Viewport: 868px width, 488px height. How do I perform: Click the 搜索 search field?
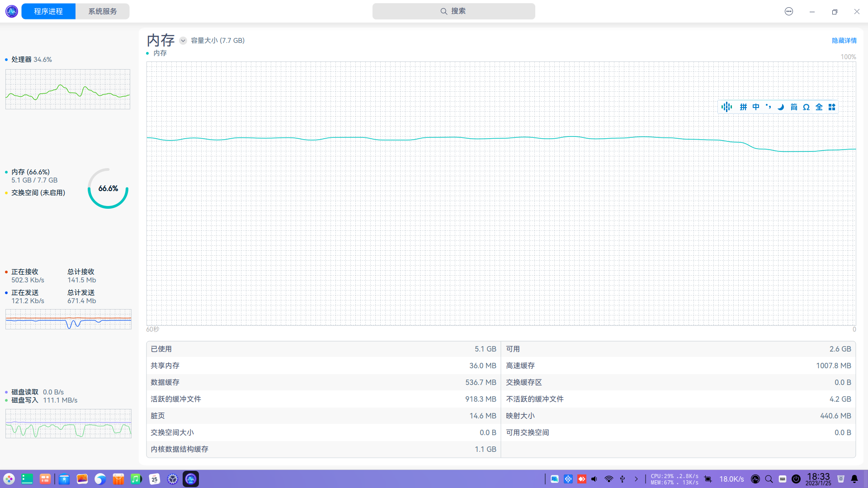(x=453, y=11)
